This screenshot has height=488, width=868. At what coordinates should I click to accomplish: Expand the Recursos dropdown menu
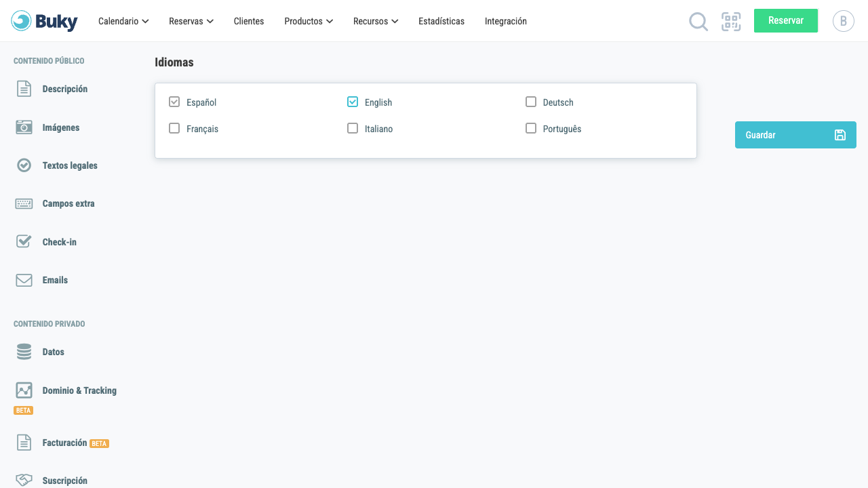tap(376, 21)
